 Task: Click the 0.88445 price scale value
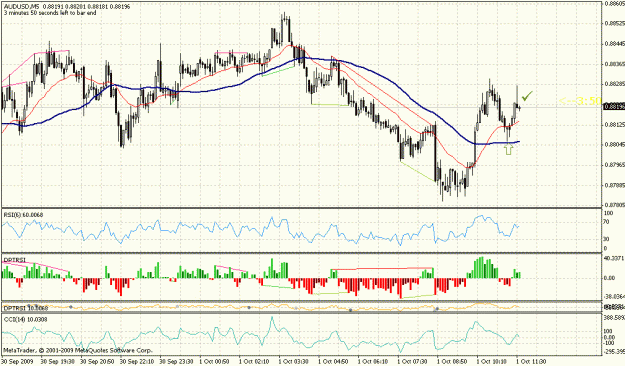pos(614,44)
